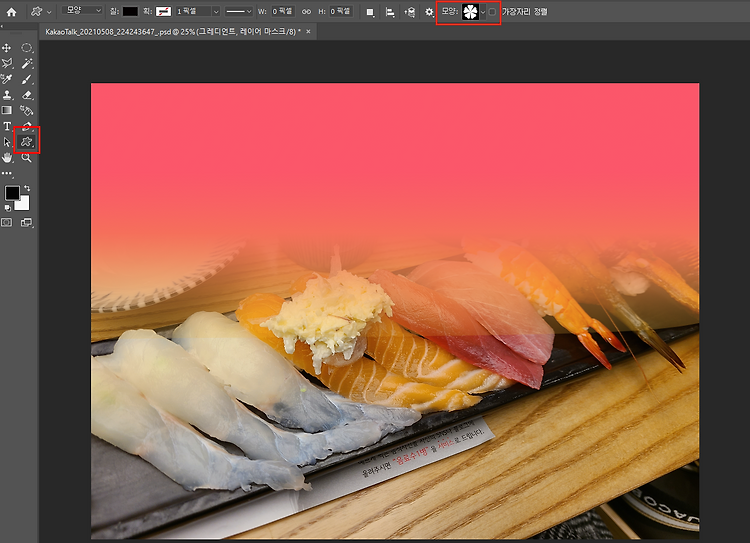Open the stroke color swatch (획)
Screen dimensions: 750x543
click(x=164, y=11)
